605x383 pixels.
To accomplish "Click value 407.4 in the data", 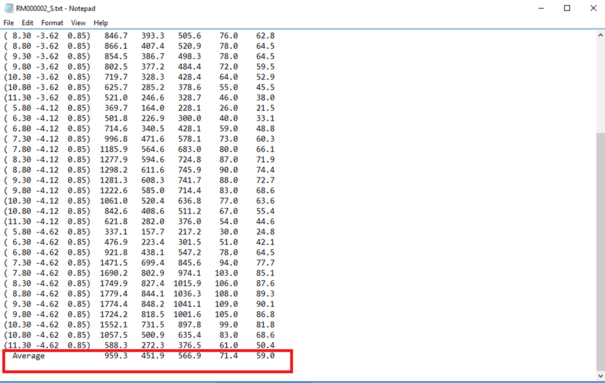I will pyautogui.click(x=152, y=46).
